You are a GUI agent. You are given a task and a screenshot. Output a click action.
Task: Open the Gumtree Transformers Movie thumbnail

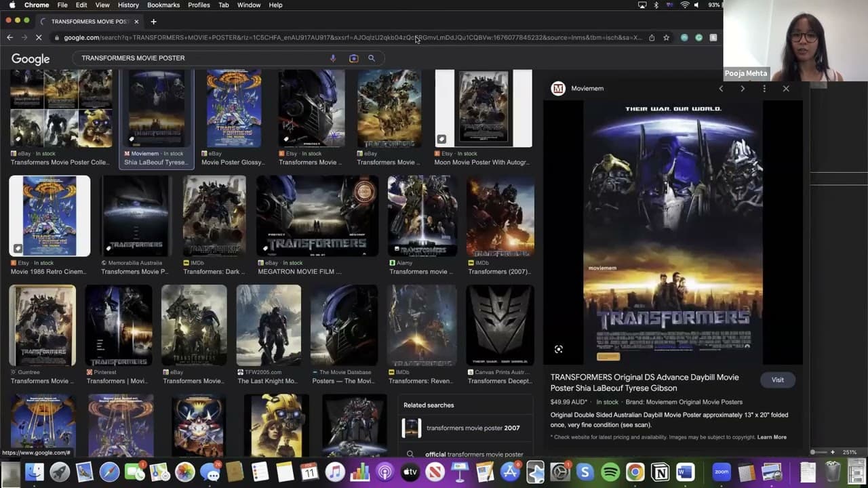[x=43, y=325]
